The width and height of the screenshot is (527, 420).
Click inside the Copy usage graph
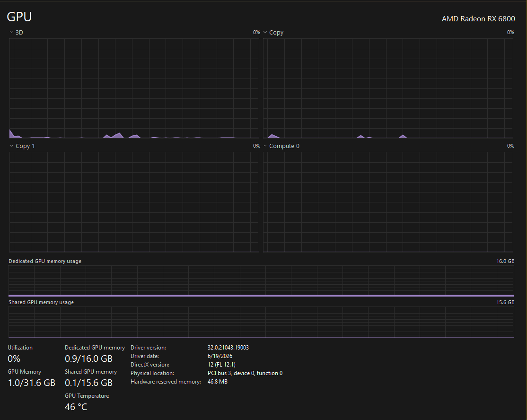coord(388,88)
